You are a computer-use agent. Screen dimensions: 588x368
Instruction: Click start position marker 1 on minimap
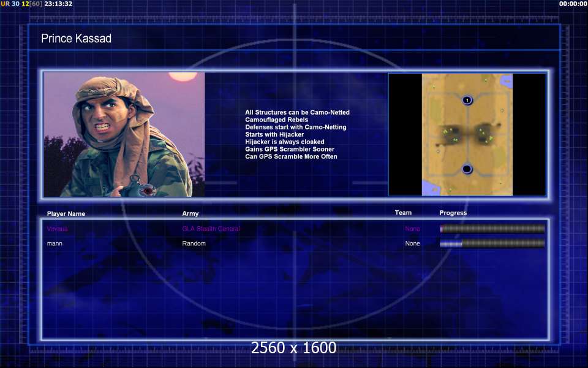click(x=467, y=100)
